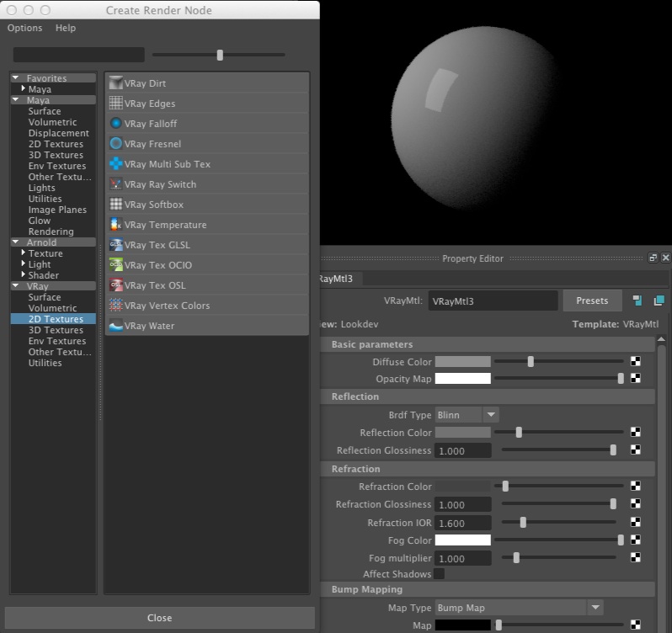Click the icon size slider handle
672x633 pixels.
click(220, 55)
